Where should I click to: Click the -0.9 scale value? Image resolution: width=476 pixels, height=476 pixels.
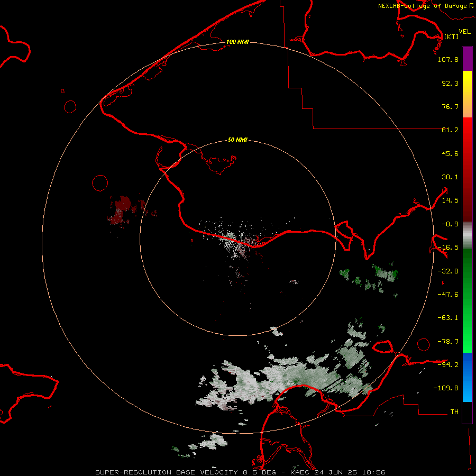pos(450,224)
